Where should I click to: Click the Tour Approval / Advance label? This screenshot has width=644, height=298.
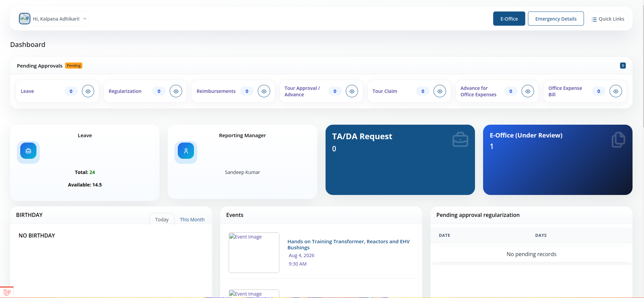pyautogui.click(x=302, y=91)
